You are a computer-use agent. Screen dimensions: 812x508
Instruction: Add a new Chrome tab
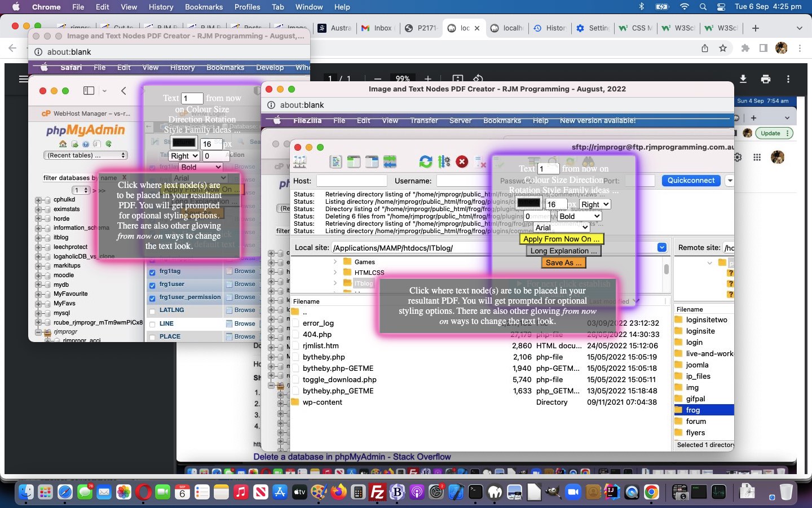(x=756, y=28)
